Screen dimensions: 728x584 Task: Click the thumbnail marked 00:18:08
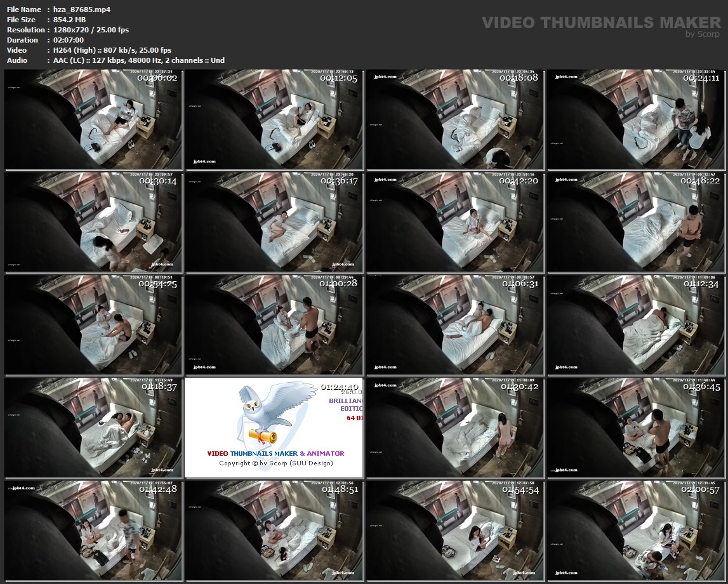(x=456, y=120)
